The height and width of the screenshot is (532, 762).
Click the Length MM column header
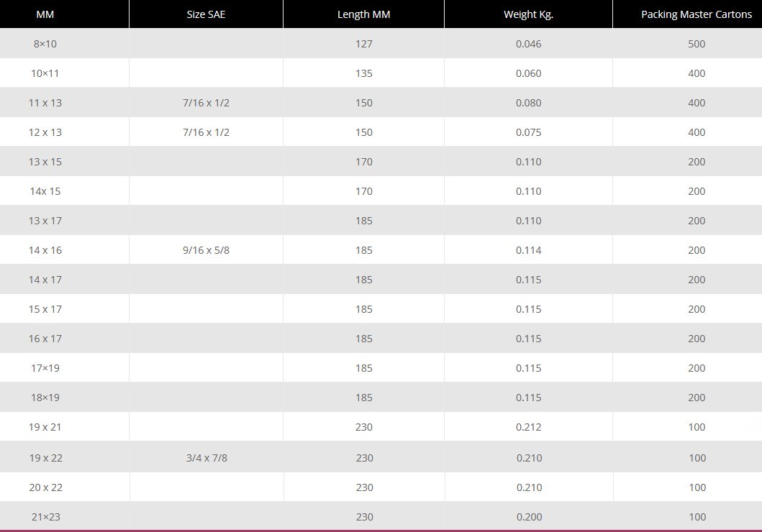click(363, 14)
